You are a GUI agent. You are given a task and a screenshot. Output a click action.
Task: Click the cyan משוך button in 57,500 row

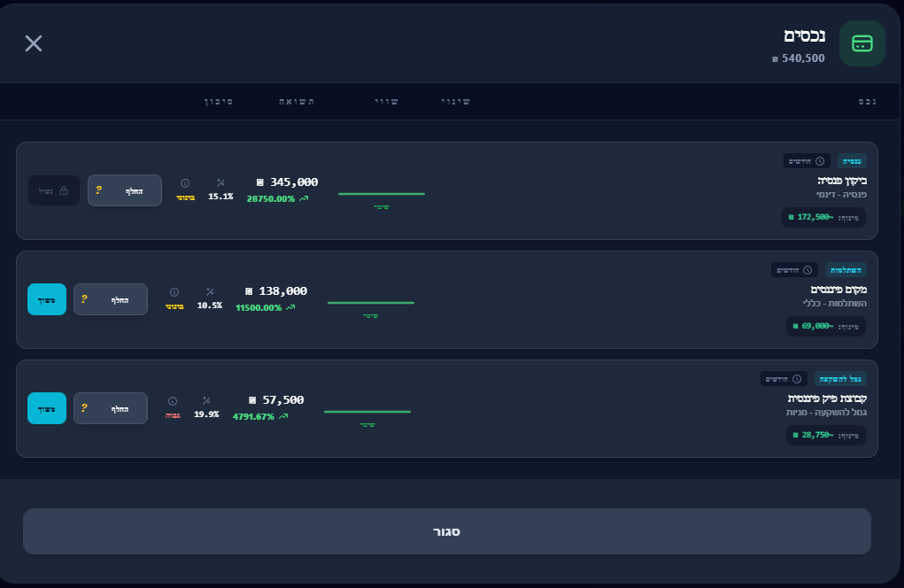(47, 408)
